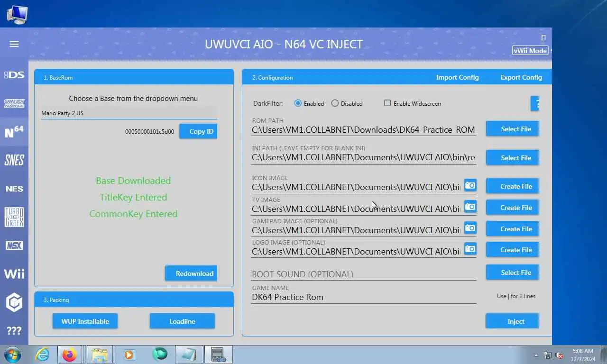Open Windows Explorer folder in taskbar
Image resolution: width=607 pixels, height=364 pixels.
(100, 355)
